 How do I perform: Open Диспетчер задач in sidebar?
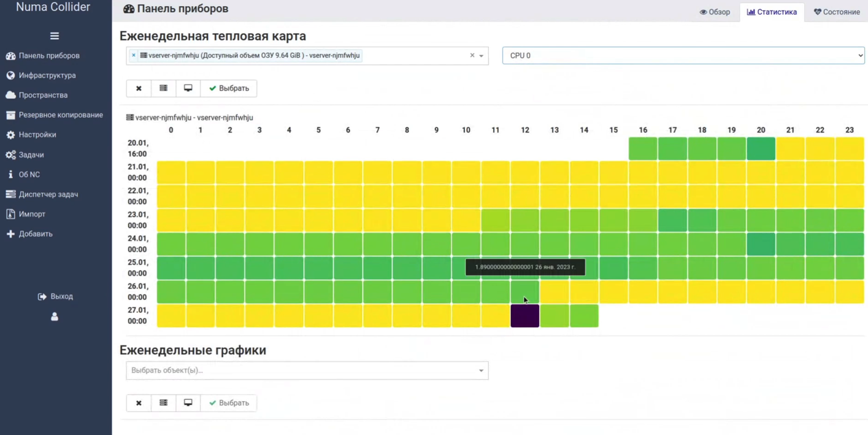tap(48, 194)
